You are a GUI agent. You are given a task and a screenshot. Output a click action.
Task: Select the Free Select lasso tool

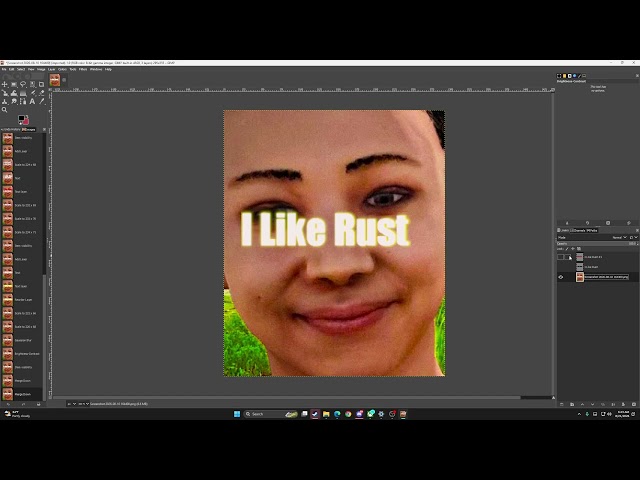[x=23, y=84]
